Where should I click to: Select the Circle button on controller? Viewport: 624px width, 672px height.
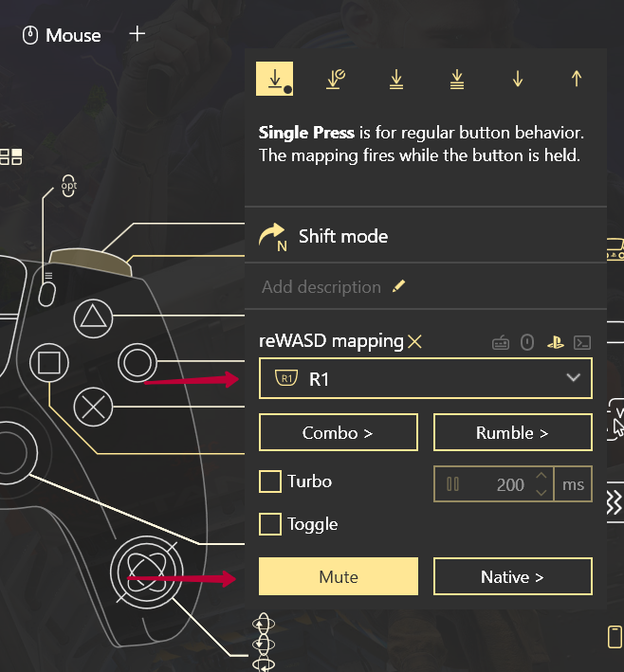pos(138,363)
